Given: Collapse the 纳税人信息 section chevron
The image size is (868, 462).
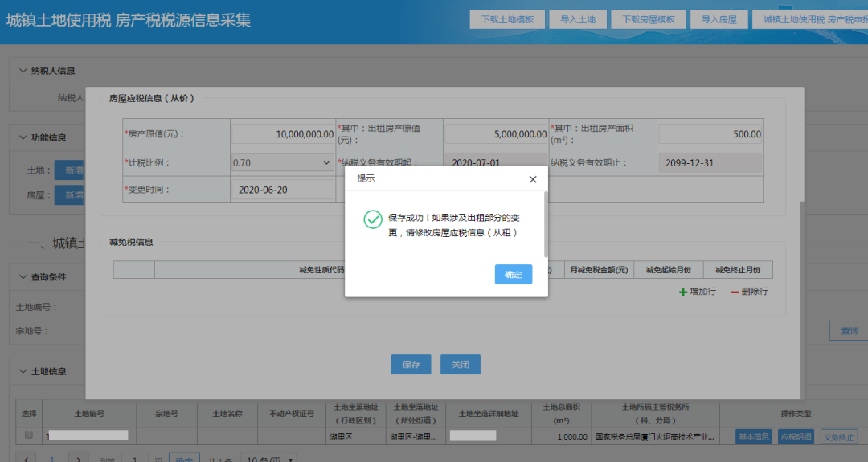Looking at the screenshot, I should pyautogui.click(x=23, y=70).
